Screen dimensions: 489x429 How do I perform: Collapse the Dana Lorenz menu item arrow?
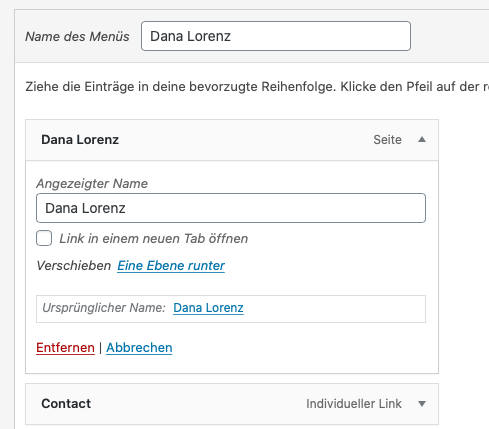(422, 139)
